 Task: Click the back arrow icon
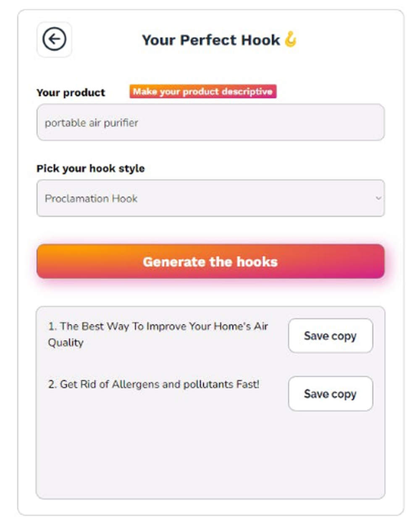pos(54,39)
